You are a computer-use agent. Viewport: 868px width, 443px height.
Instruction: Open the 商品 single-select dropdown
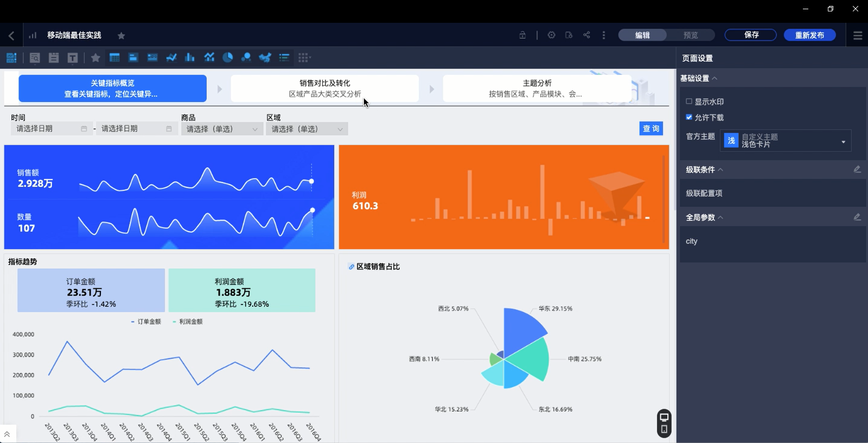pyautogui.click(x=222, y=129)
